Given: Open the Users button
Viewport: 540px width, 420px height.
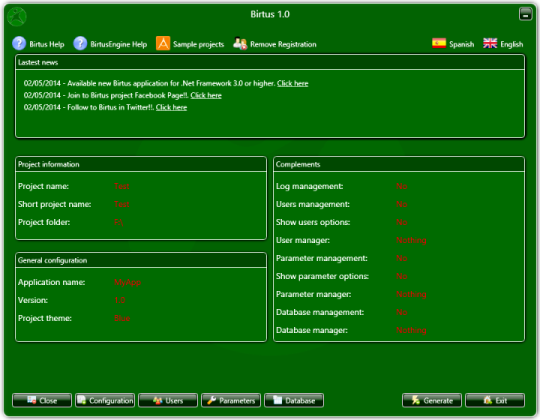Looking at the screenshot, I should coord(168,400).
